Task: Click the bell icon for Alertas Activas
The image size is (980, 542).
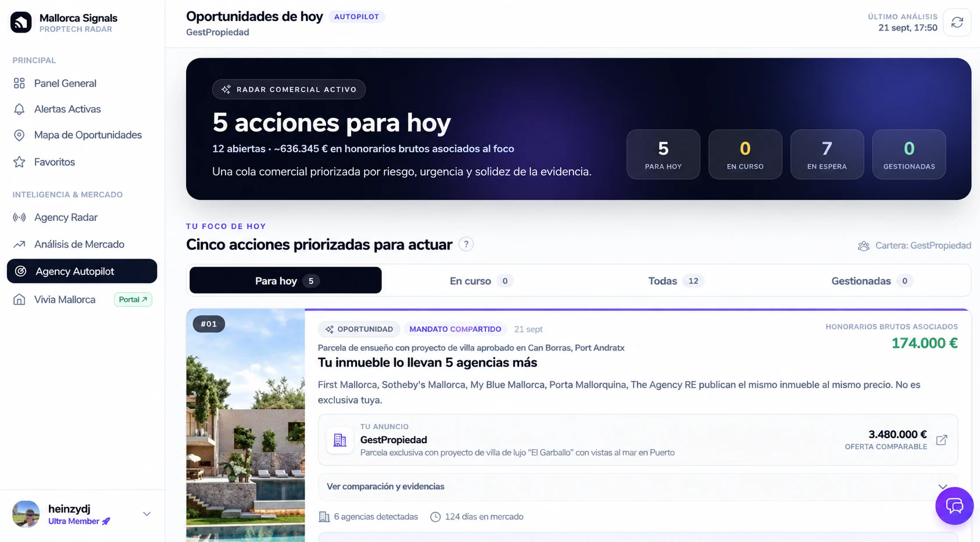Action: coord(19,109)
